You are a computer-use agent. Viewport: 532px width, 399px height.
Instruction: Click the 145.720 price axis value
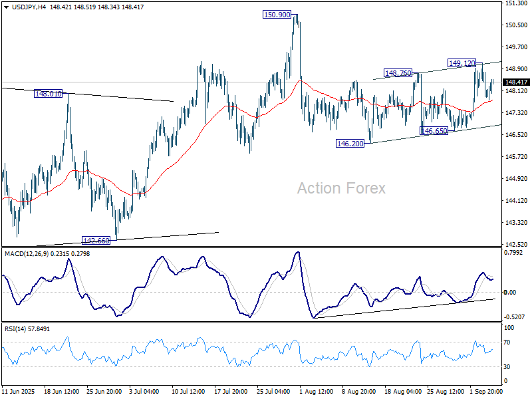click(517, 157)
